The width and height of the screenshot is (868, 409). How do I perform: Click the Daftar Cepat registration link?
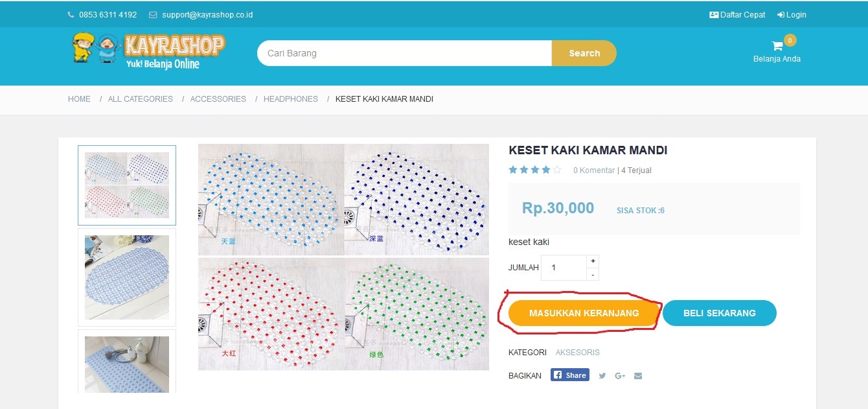coord(737,15)
